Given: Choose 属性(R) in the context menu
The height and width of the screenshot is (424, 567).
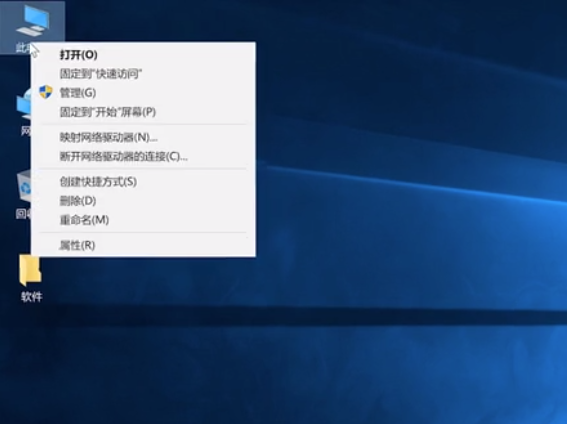Looking at the screenshot, I should pyautogui.click(x=144, y=245).
